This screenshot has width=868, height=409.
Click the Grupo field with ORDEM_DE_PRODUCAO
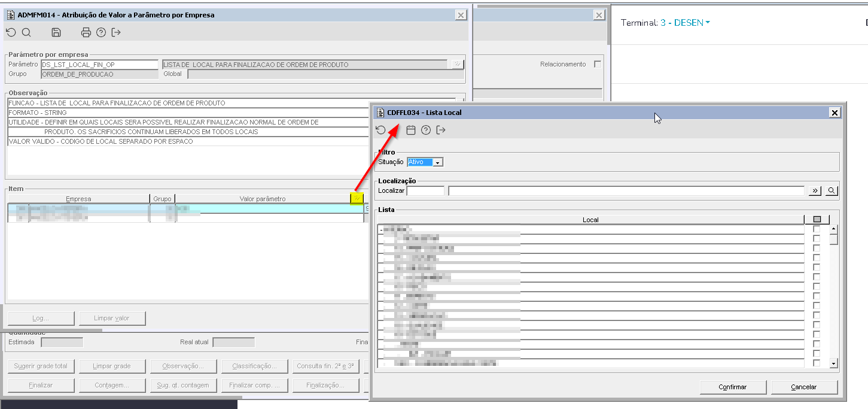(99, 74)
